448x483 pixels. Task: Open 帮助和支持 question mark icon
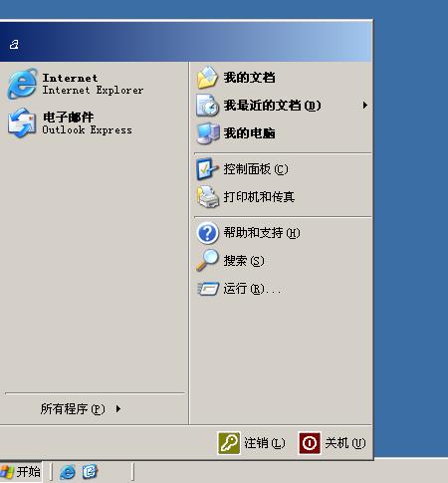click(207, 233)
